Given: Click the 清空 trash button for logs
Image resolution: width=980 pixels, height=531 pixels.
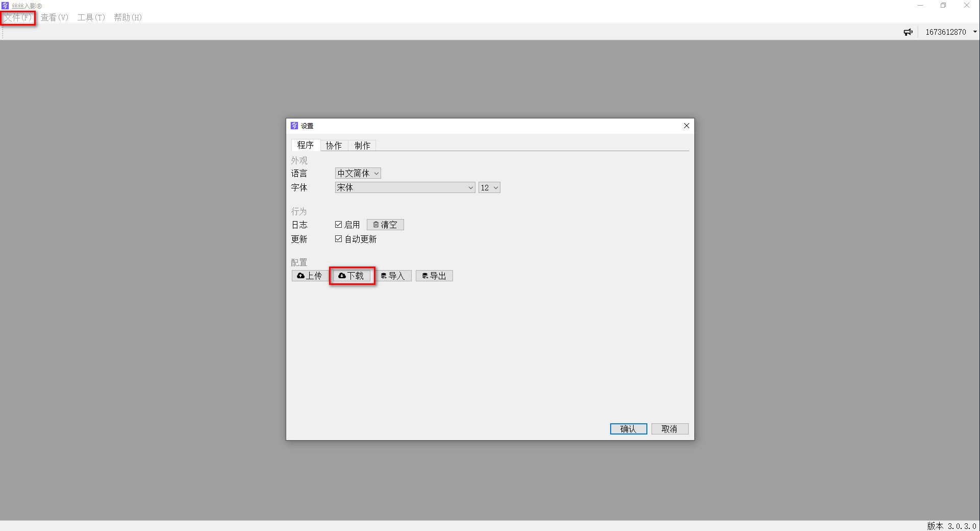Looking at the screenshot, I should tap(385, 225).
